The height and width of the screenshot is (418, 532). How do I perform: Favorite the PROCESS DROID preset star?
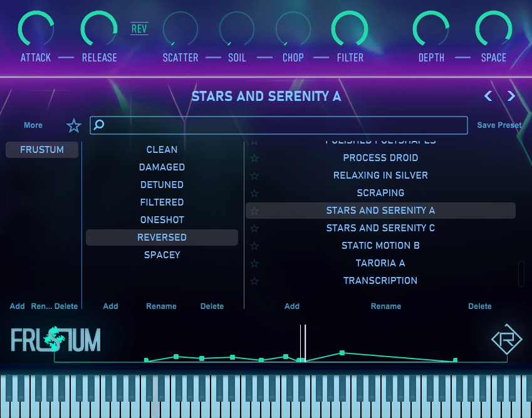coord(254,158)
